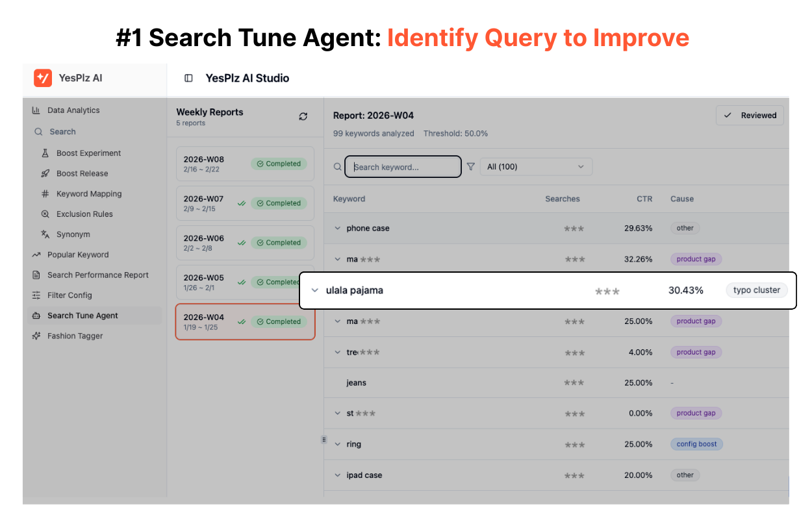Toggle the sidebar panel icon
Viewport: 812px width, 524px height.
click(x=188, y=78)
